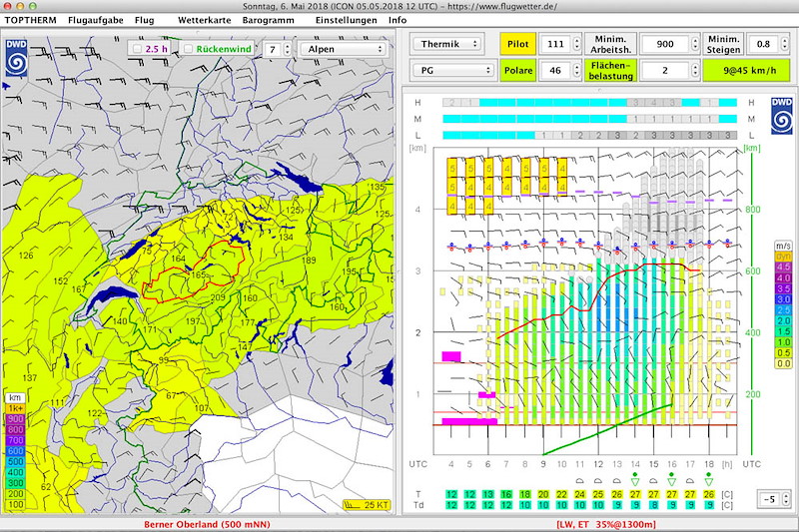Adjust the minimum climb stepper showing 0.8
Image resolution: width=799 pixels, height=532 pixels.
(784, 44)
